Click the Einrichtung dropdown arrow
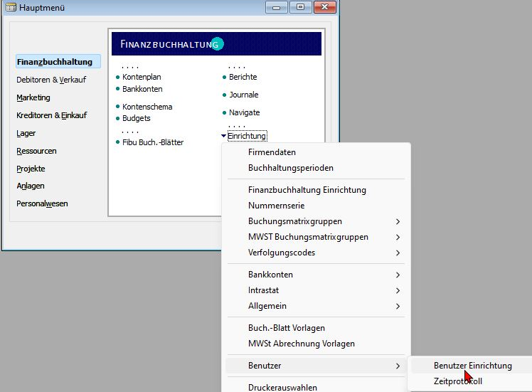 pyautogui.click(x=223, y=136)
